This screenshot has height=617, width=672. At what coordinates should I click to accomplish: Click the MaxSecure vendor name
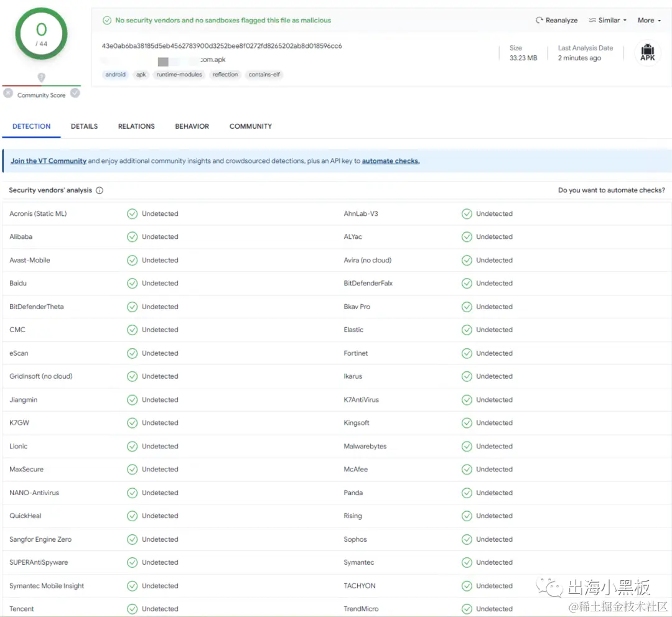coord(27,469)
